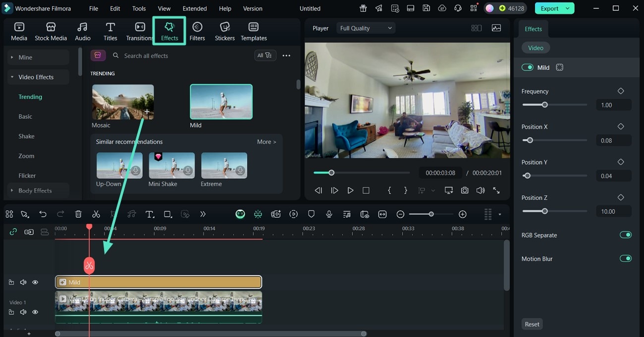Open the Templates tab
This screenshot has height=337, width=644.
pyautogui.click(x=254, y=31)
